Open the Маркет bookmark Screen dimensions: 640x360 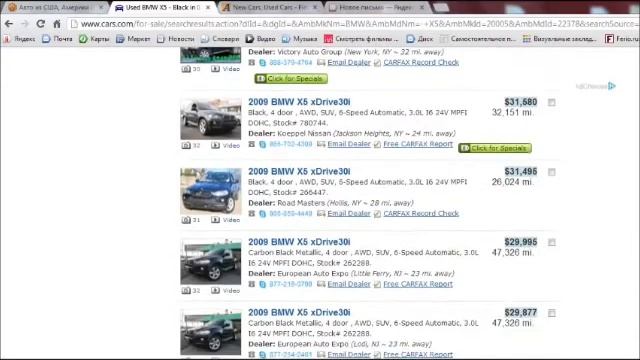coord(133,39)
